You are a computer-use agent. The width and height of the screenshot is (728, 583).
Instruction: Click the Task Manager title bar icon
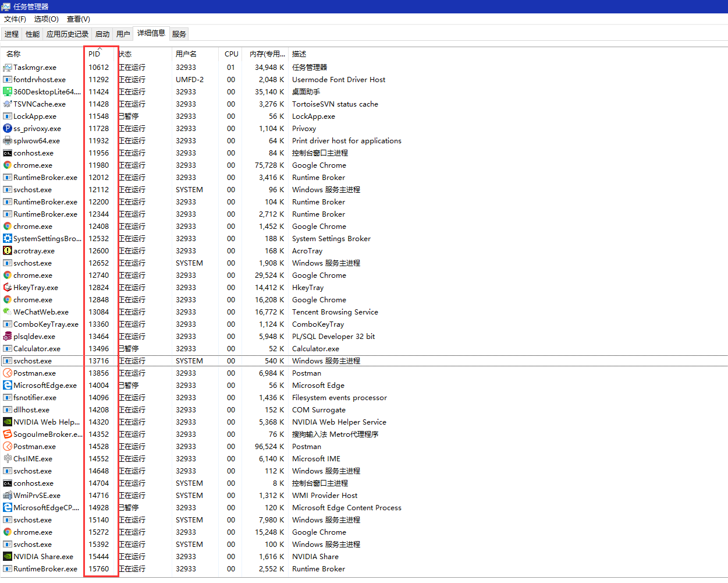pyautogui.click(x=6, y=6)
